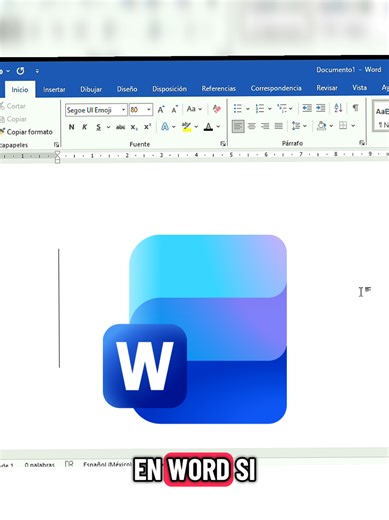Open the Aa change case menu
Screen dimensions: 389x520
pyautogui.click(x=194, y=109)
